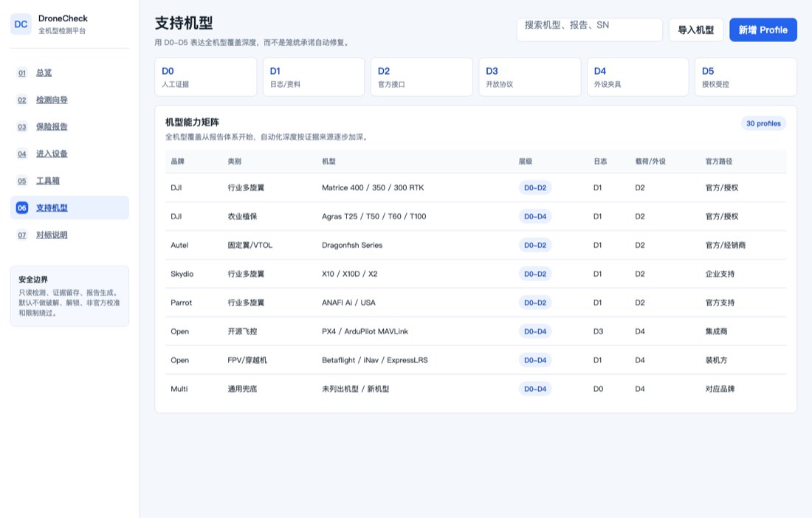Select 支持机型 in the sidebar

click(69, 207)
